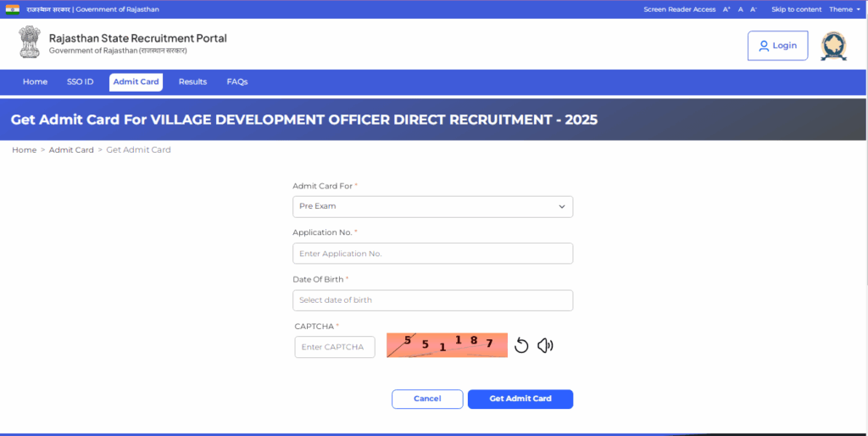
Task: Click the Get Admit Card button
Action: [x=520, y=399]
